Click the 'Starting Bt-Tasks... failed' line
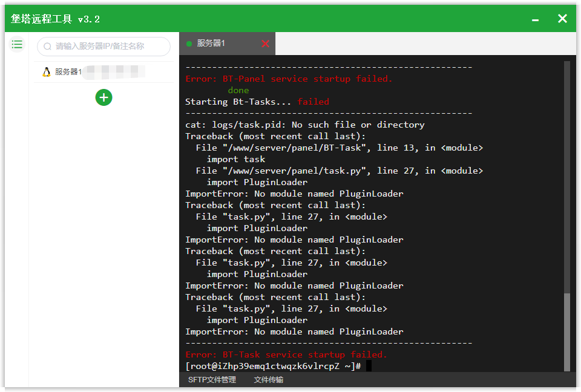Screen dimensions: 581x392 (257, 102)
